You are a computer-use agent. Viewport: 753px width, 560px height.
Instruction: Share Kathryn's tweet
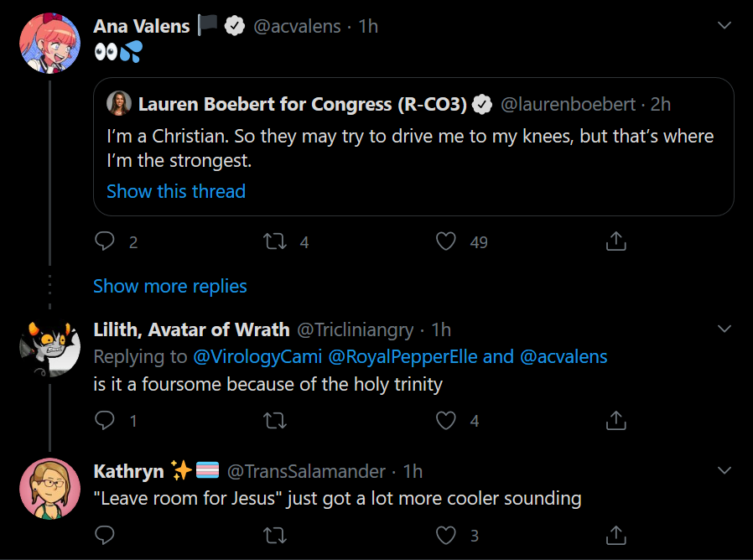616,535
